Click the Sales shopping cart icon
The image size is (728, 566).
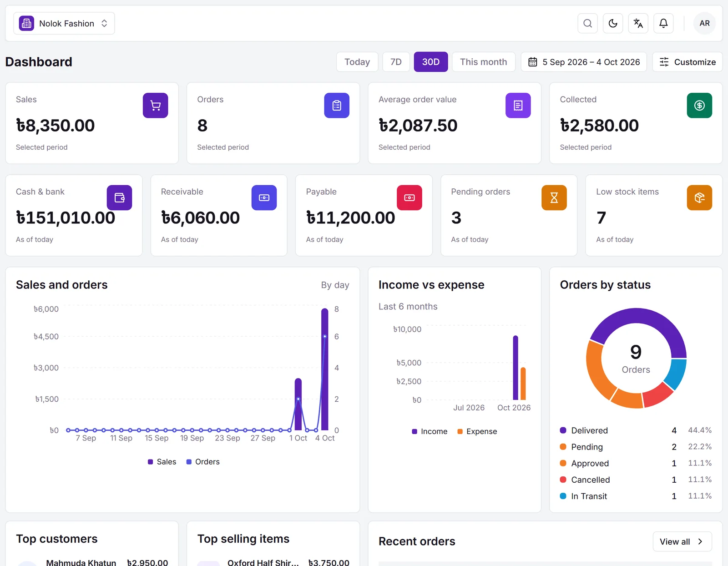(156, 106)
